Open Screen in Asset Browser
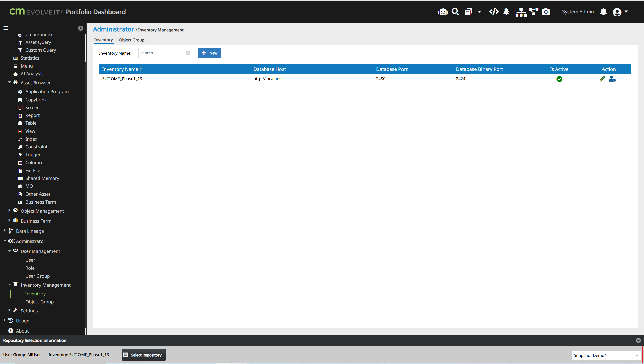 pos(32,108)
